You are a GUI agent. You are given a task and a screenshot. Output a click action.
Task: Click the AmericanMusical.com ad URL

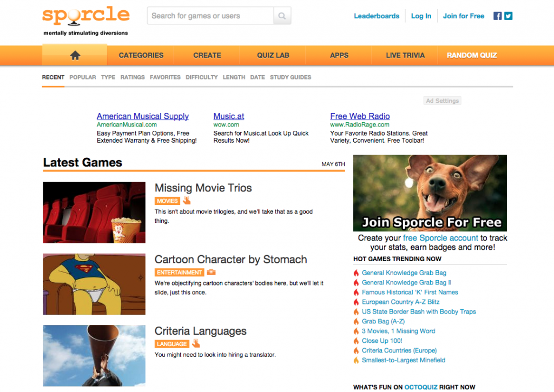click(127, 125)
